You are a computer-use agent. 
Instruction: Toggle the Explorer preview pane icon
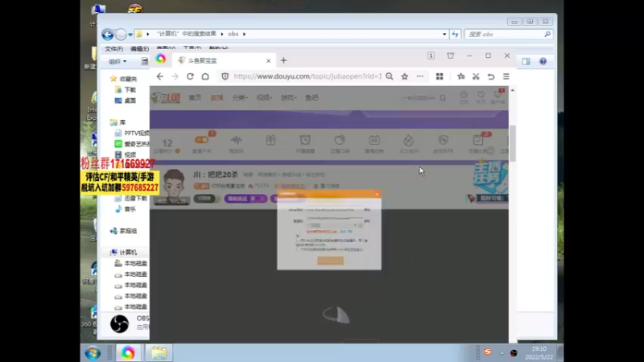[x=526, y=62]
